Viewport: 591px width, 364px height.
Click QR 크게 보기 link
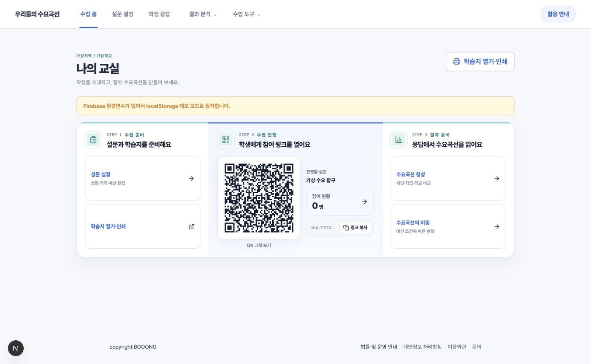pyautogui.click(x=259, y=245)
